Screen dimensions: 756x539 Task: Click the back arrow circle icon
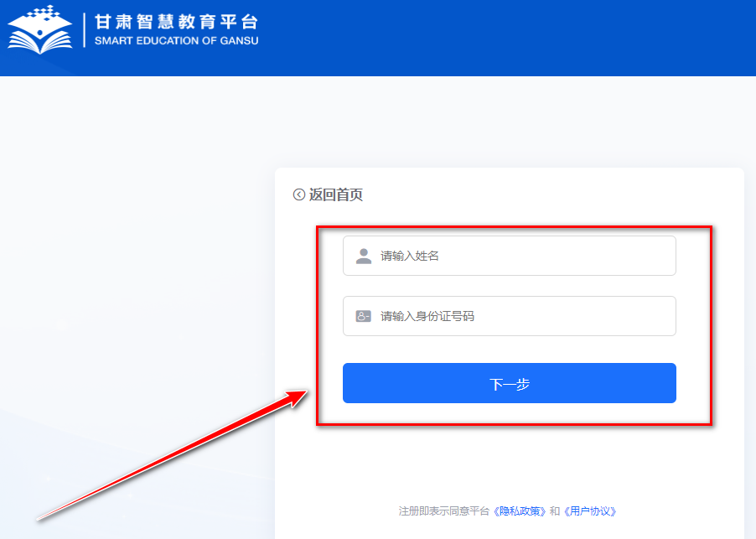(299, 194)
